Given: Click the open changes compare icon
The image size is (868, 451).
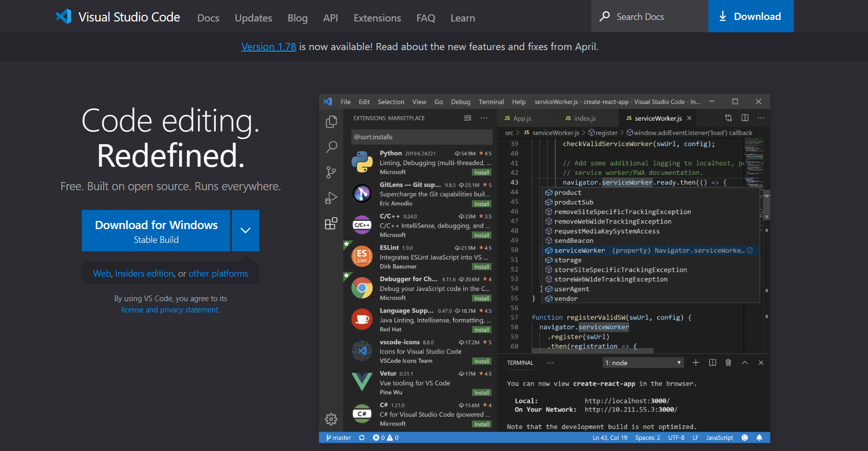Looking at the screenshot, I should pyautogui.click(x=729, y=118).
